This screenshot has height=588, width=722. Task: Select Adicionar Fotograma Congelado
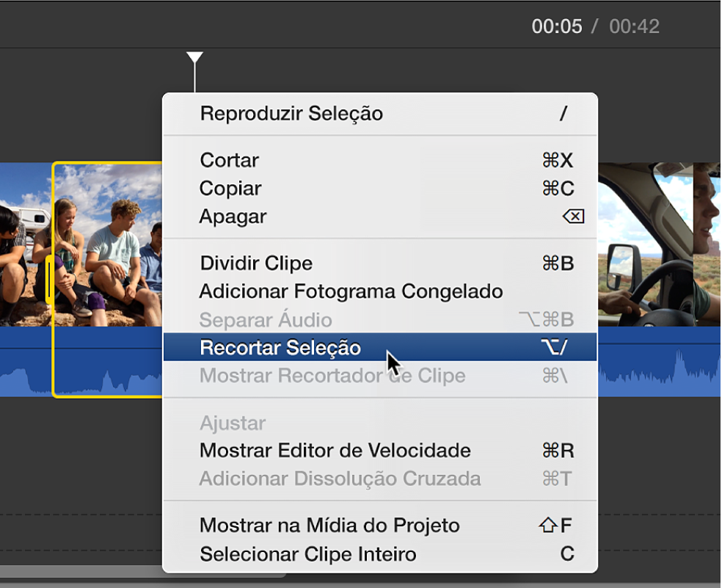coord(380,291)
